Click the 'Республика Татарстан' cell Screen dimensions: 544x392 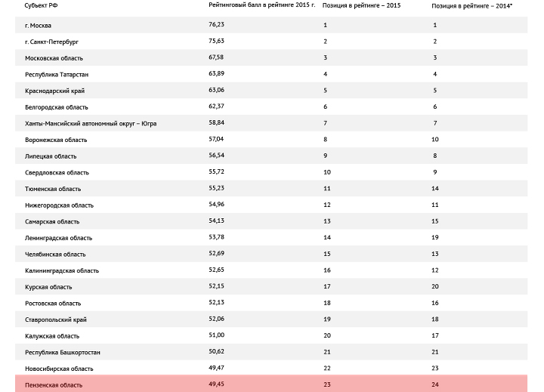(x=57, y=74)
